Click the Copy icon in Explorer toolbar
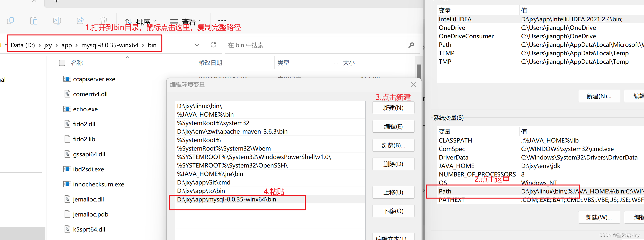Viewport: 644px width, 240px height. (10, 20)
